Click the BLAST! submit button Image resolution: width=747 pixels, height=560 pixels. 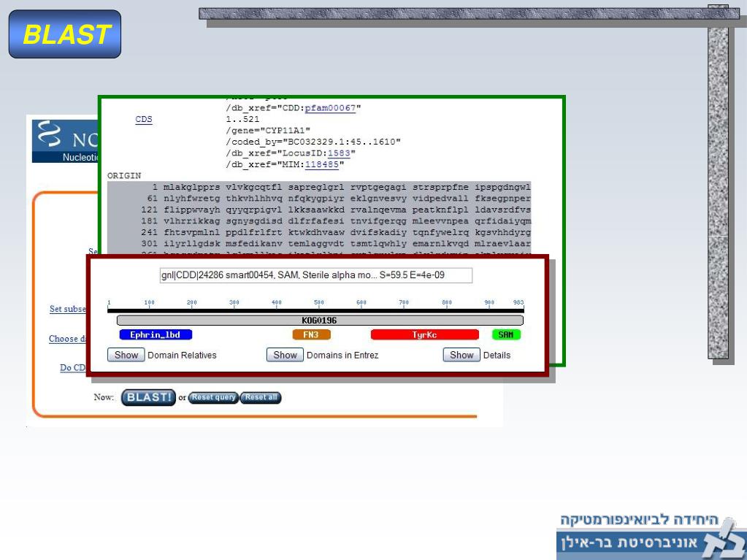click(x=149, y=397)
